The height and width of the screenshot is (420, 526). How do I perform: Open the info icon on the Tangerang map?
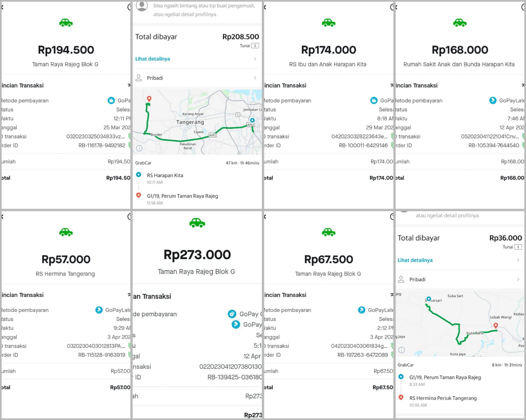pyautogui.click(x=139, y=148)
